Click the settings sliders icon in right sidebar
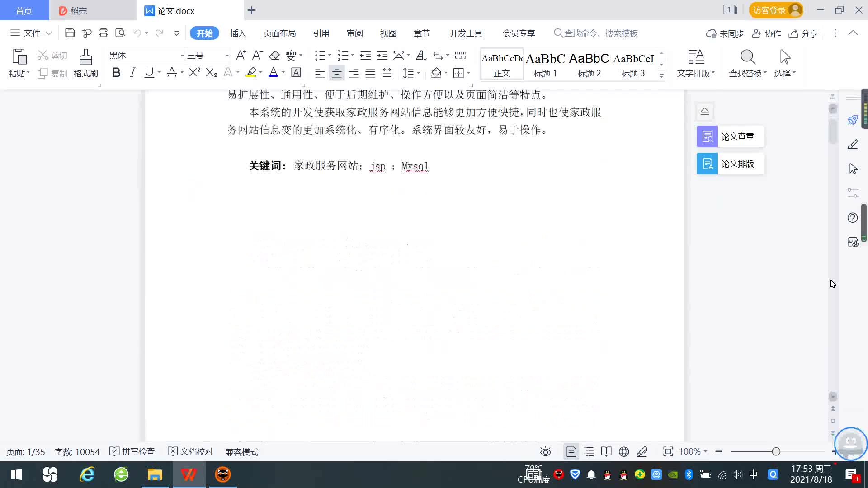This screenshot has width=868, height=488. click(x=853, y=193)
